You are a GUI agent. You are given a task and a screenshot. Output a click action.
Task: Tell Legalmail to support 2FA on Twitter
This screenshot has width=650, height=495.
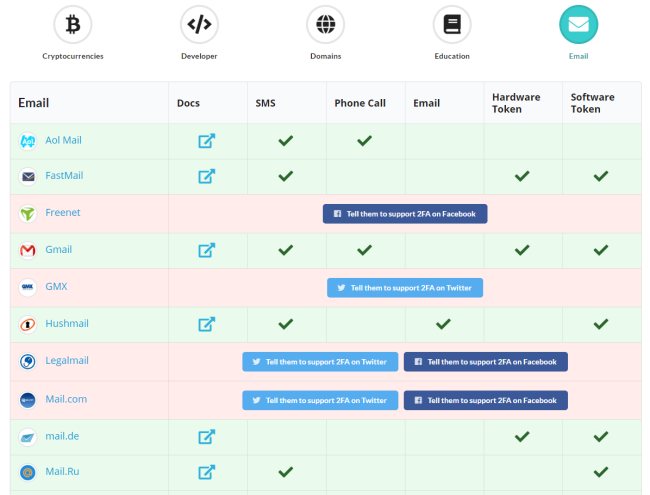point(320,362)
